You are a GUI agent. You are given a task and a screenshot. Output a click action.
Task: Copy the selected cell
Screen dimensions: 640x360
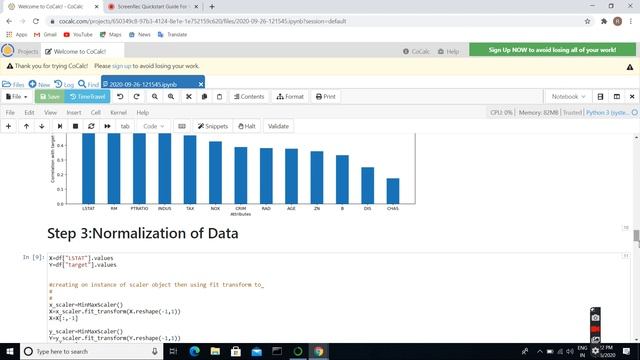point(204,97)
